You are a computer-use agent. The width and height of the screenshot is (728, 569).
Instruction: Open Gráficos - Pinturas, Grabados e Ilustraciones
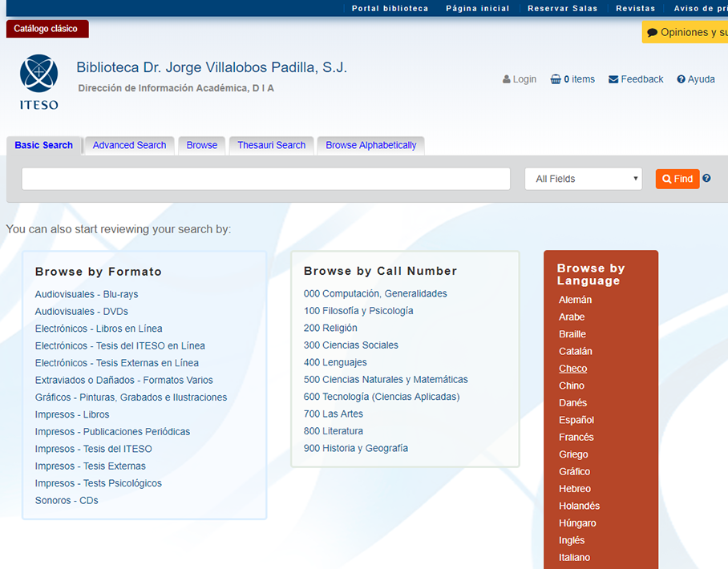coord(131,397)
